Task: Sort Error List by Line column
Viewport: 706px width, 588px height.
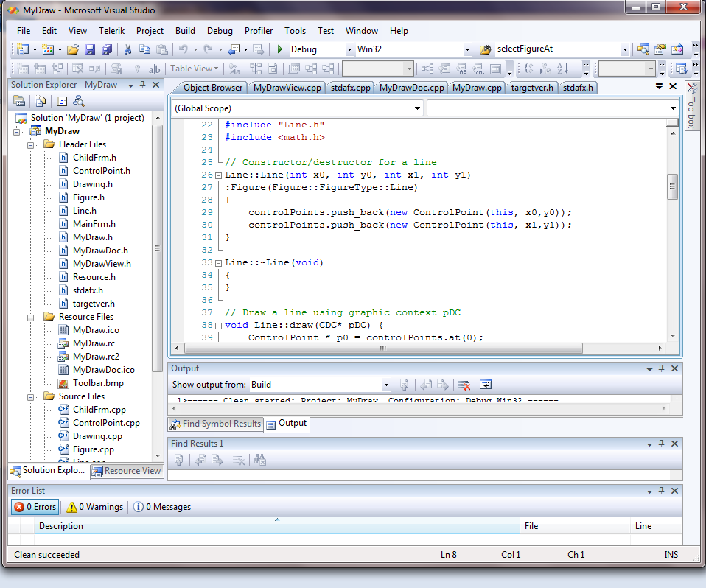Action: (657, 526)
